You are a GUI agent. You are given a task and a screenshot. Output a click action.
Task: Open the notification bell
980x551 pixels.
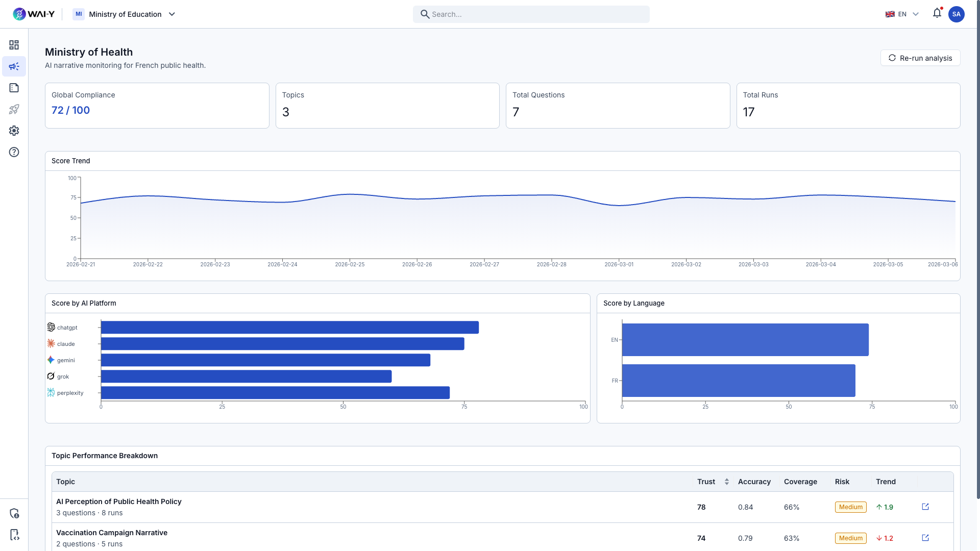click(x=937, y=13)
